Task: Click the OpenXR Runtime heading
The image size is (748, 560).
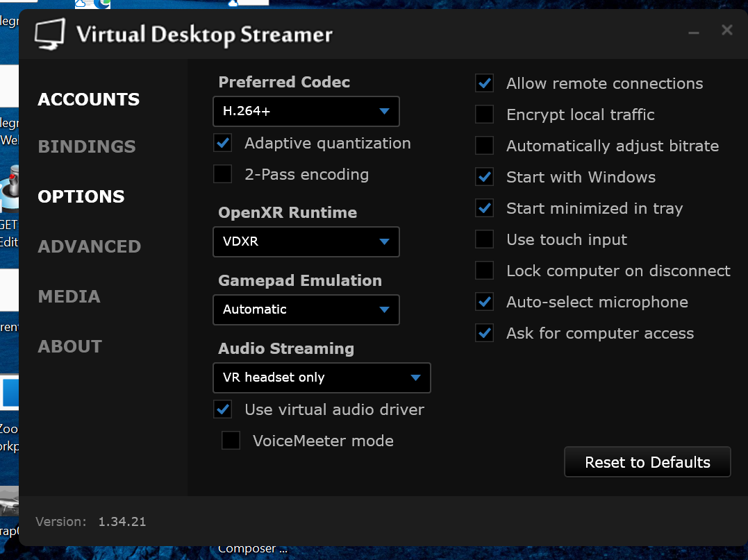Action: (288, 212)
